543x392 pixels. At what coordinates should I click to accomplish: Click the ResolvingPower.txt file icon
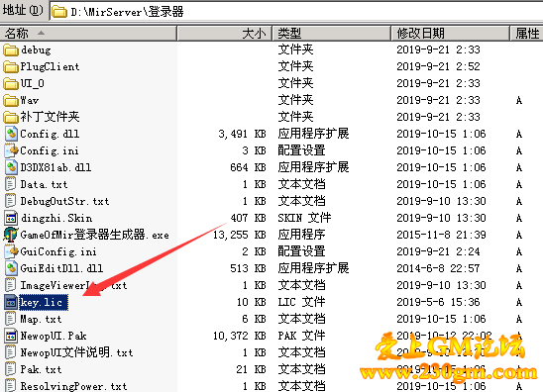coord(11,386)
